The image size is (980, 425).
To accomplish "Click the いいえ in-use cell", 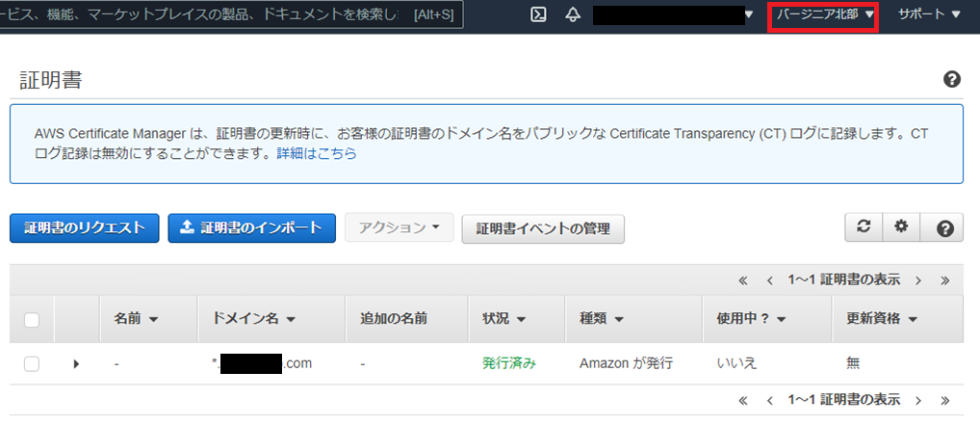I will tap(736, 363).
